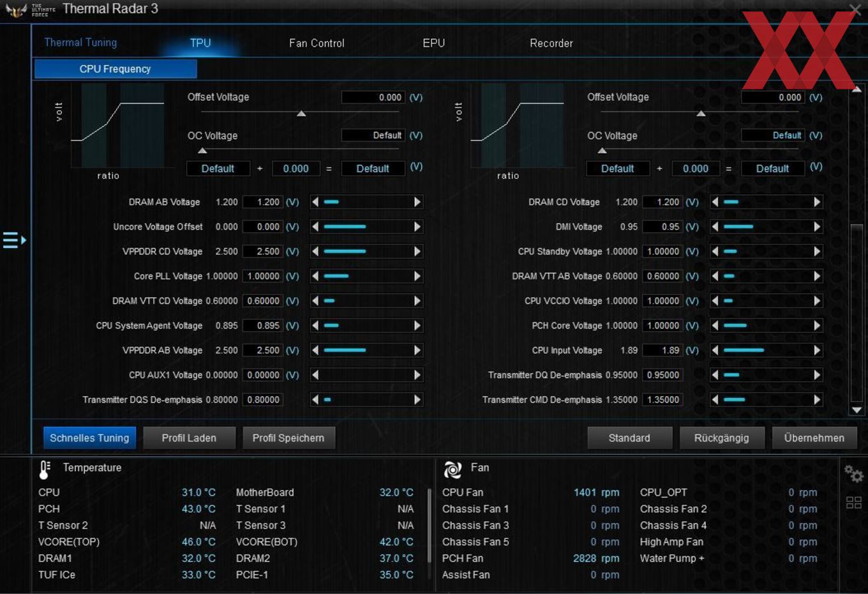The width and height of the screenshot is (868, 594).
Task: Click VCORE(TOP) 46.0 °C reading
Action: [198, 542]
